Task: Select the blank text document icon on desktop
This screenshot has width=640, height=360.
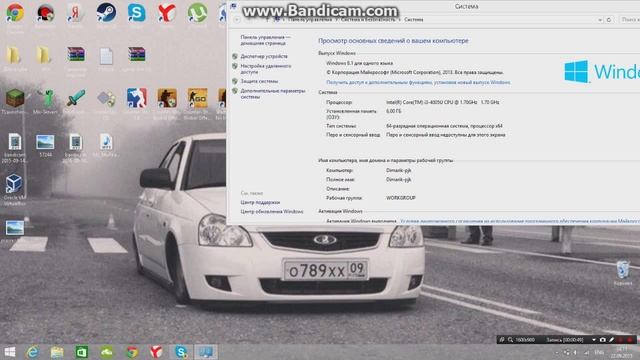Action: 106,56
